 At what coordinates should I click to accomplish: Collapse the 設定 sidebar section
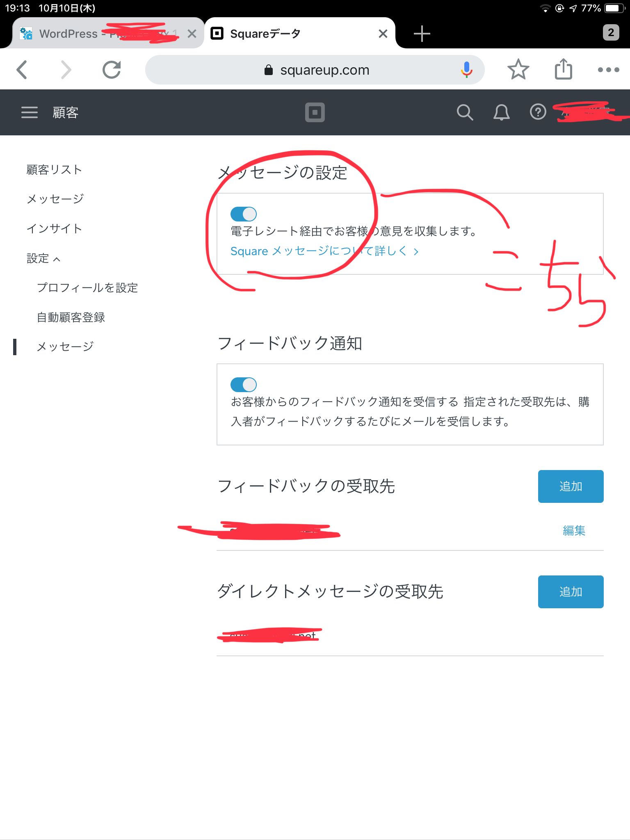coord(43,258)
